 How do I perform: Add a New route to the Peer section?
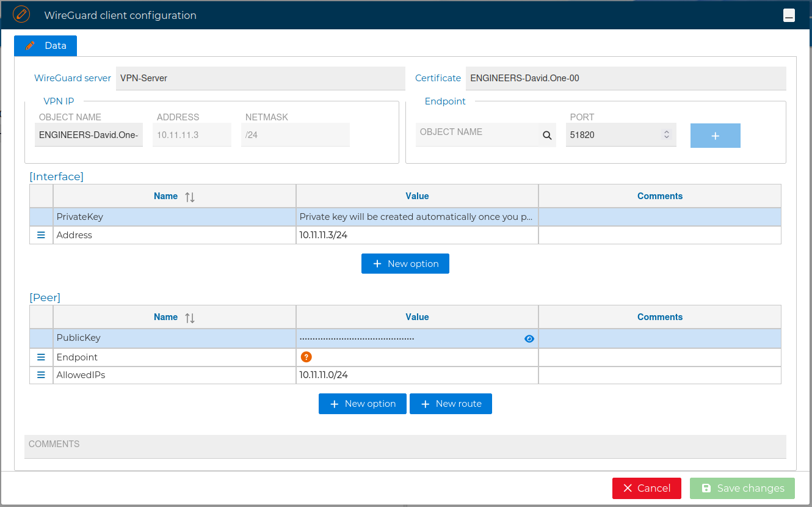[451, 403]
